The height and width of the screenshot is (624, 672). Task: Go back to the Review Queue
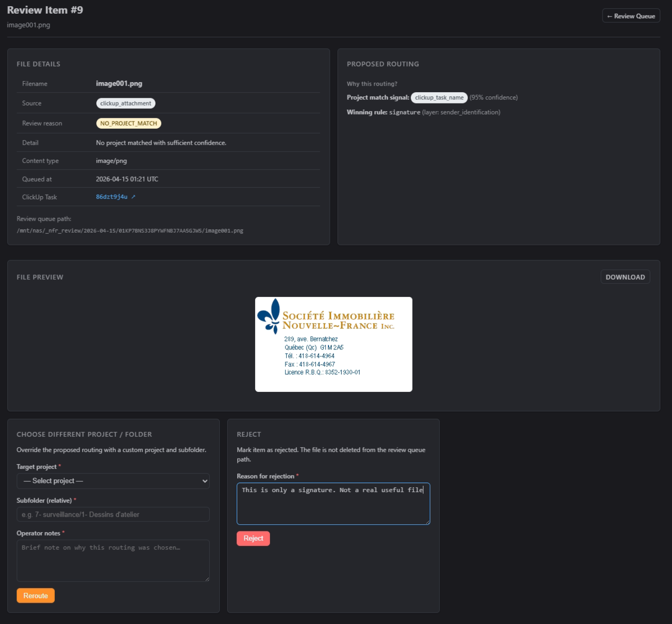click(631, 16)
